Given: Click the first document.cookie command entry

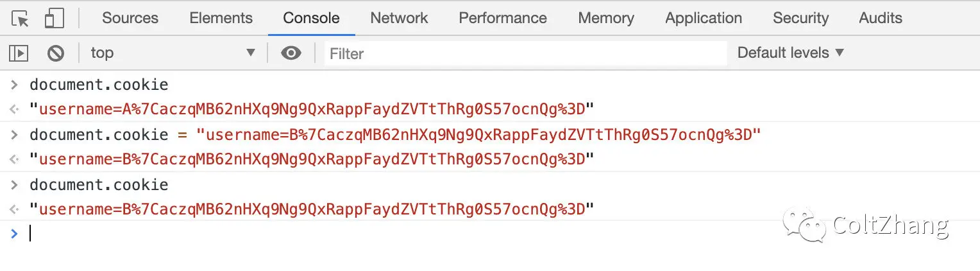Looking at the screenshot, I should click(x=99, y=85).
